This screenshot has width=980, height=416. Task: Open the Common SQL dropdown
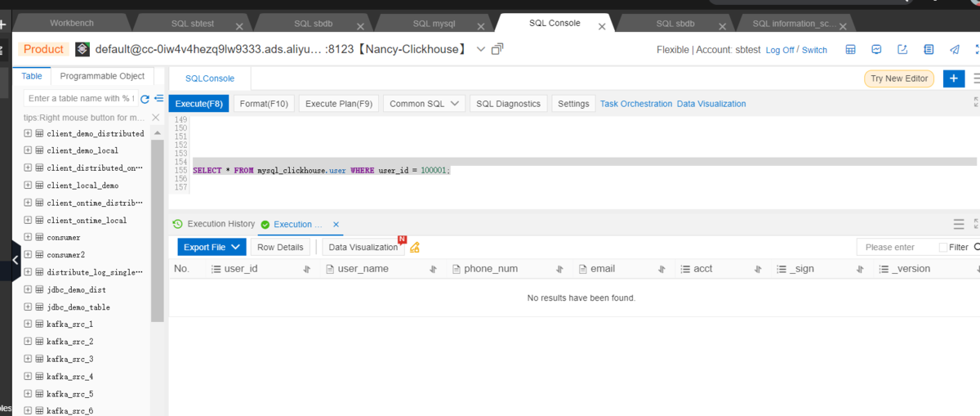pyautogui.click(x=424, y=104)
